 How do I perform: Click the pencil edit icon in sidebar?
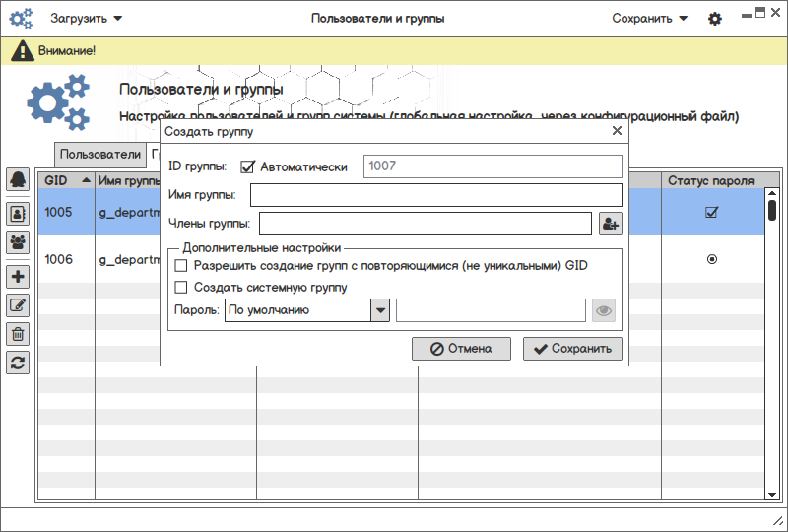point(18,305)
